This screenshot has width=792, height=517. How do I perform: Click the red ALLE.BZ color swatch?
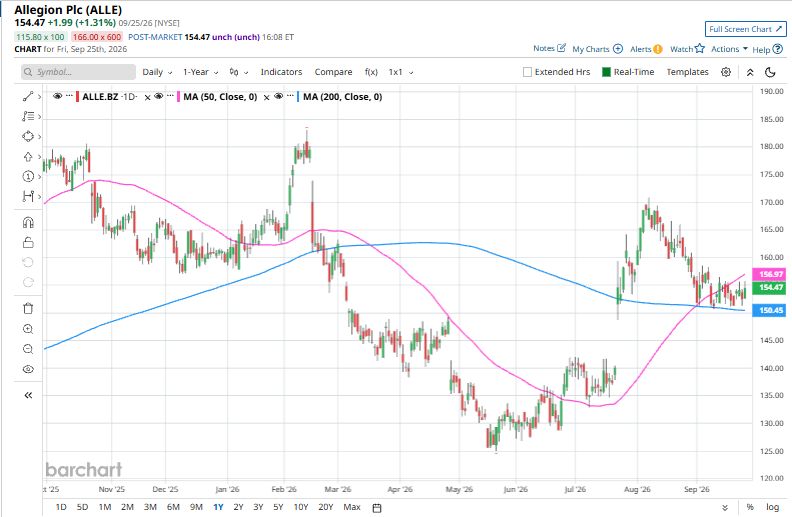77,96
